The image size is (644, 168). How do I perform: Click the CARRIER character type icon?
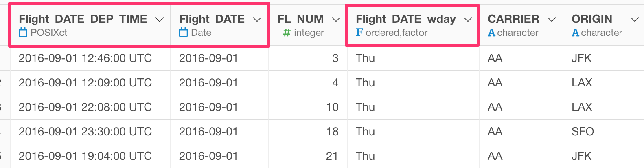tap(492, 33)
